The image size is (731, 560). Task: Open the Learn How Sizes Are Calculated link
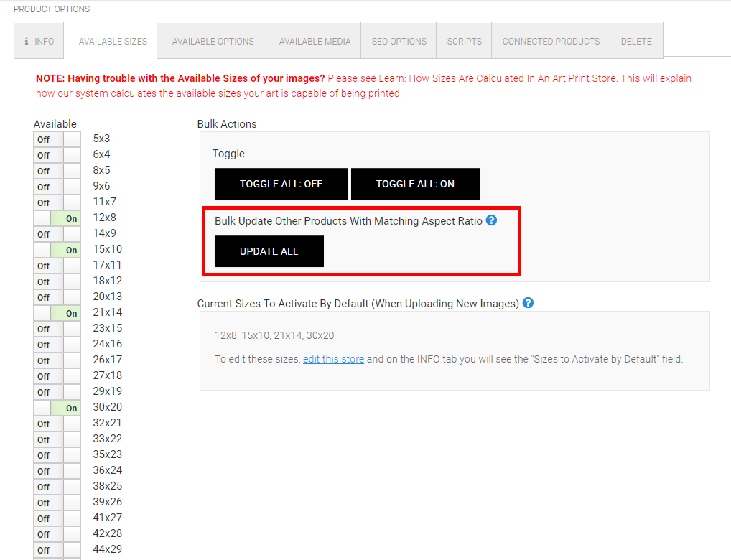[x=497, y=78]
